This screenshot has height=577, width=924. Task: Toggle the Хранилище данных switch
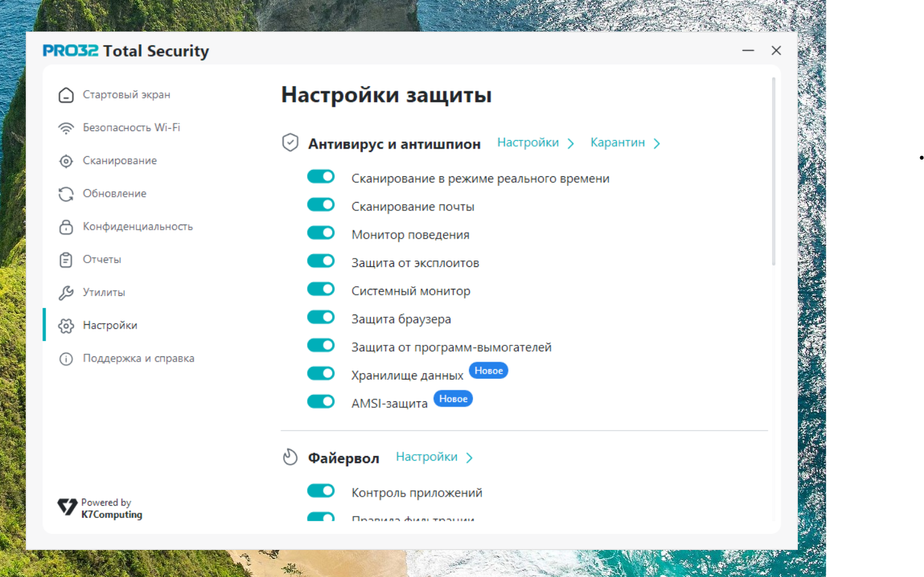pos(320,373)
